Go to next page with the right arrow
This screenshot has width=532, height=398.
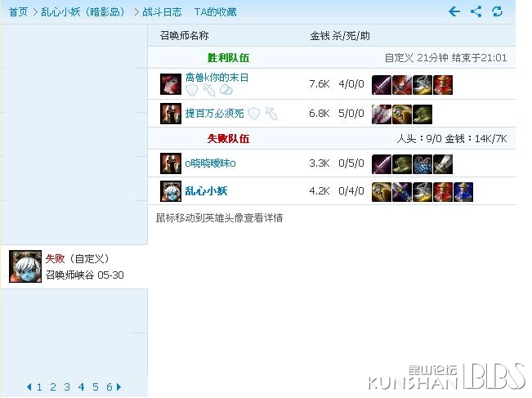pyautogui.click(x=118, y=387)
